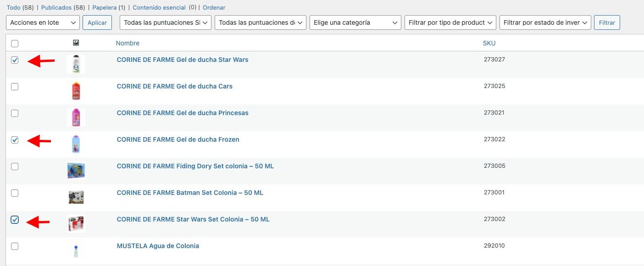Select SKU value 273002
The height and width of the screenshot is (266, 644).
pos(494,219)
